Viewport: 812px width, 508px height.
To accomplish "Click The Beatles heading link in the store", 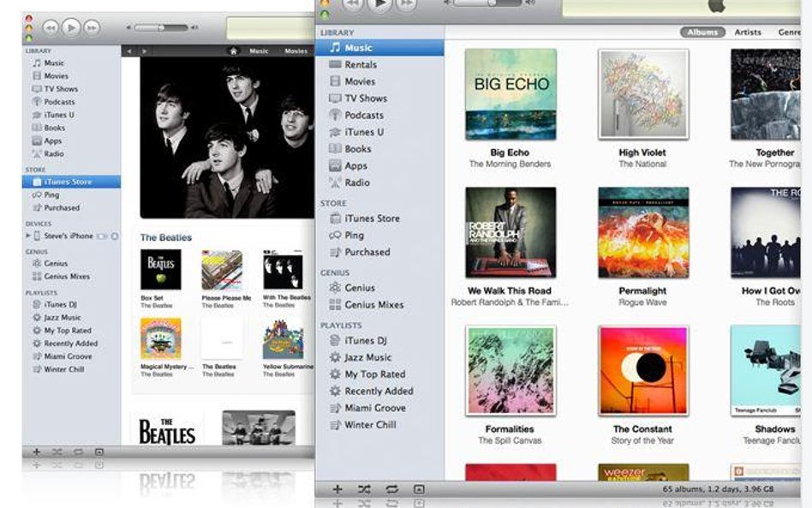I will point(165,237).
